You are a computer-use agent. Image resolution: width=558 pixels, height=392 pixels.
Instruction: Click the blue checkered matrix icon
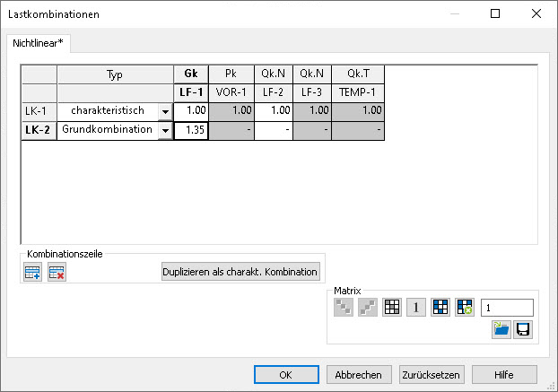pos(440,307)
